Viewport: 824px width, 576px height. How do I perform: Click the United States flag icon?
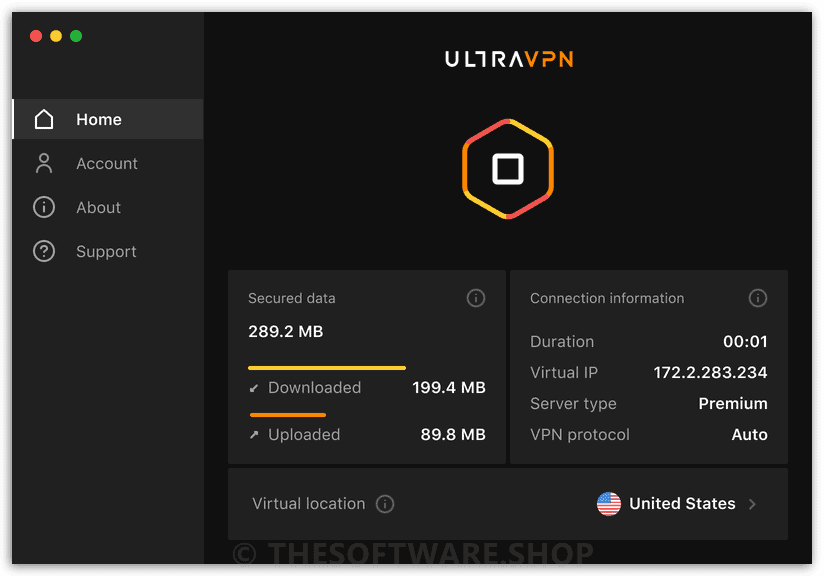tap(609, 504)
